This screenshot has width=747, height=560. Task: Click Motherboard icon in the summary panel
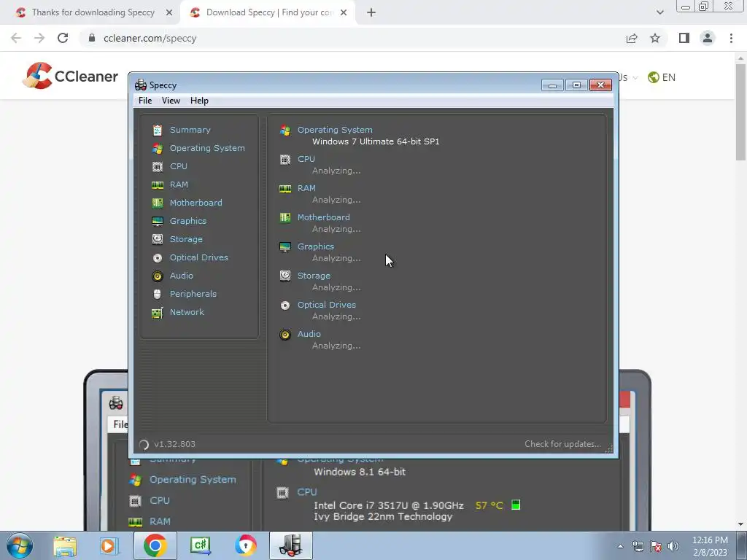285,217
